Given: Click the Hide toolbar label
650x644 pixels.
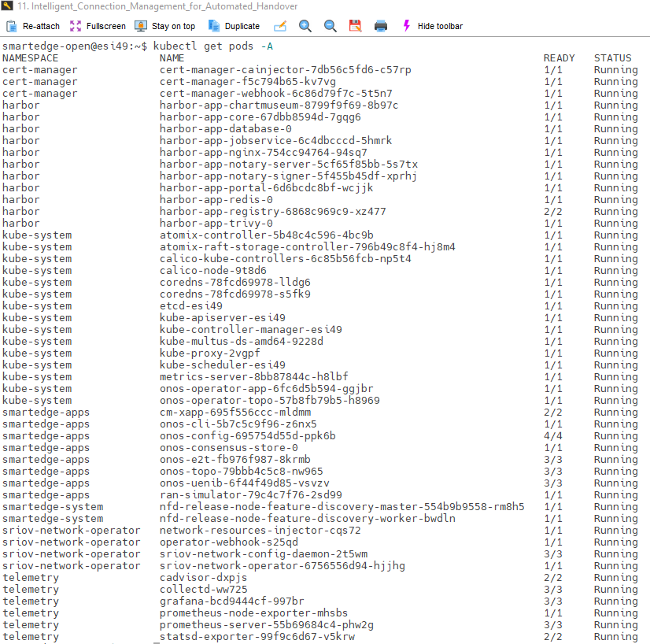Looking at the screenshot, I should pos(440,26).
